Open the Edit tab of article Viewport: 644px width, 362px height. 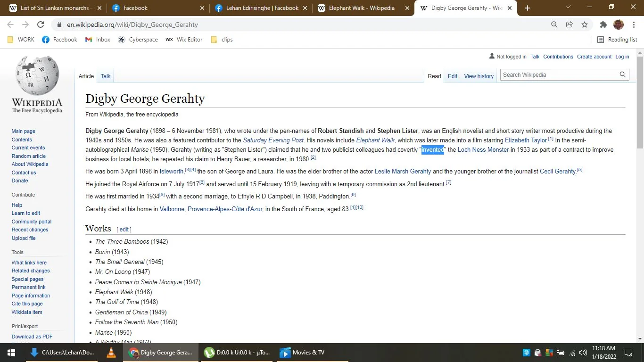click(453, 76)
